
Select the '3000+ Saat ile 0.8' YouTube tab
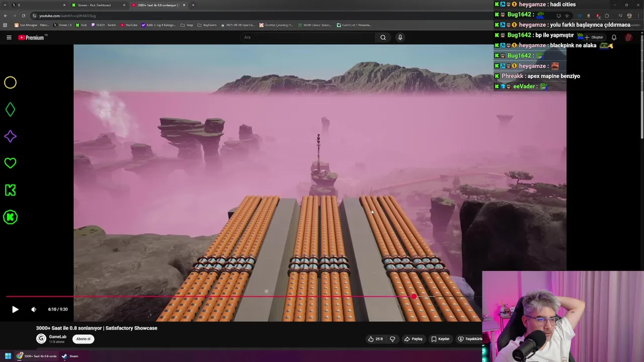[x=158, y=5]
